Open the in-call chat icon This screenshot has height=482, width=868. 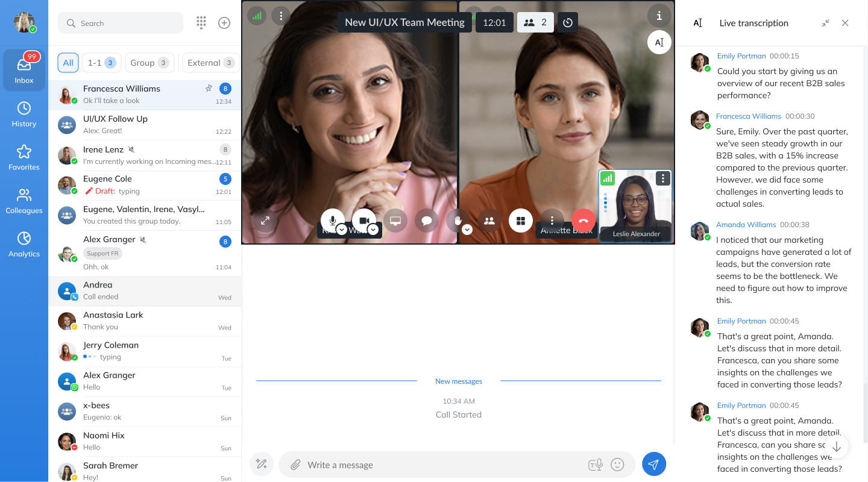coord(427,221)
